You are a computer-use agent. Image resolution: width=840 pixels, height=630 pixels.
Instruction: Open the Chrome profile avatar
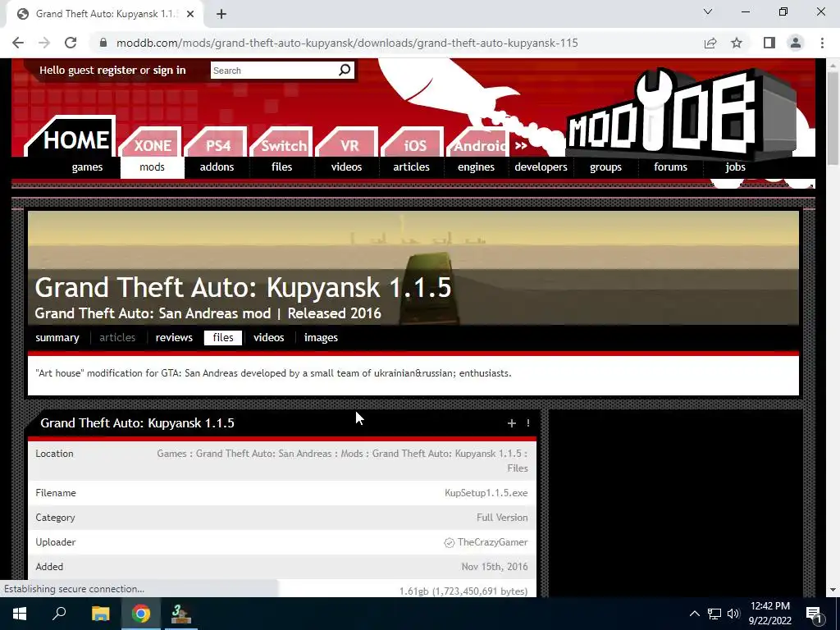tap(796, 43)
